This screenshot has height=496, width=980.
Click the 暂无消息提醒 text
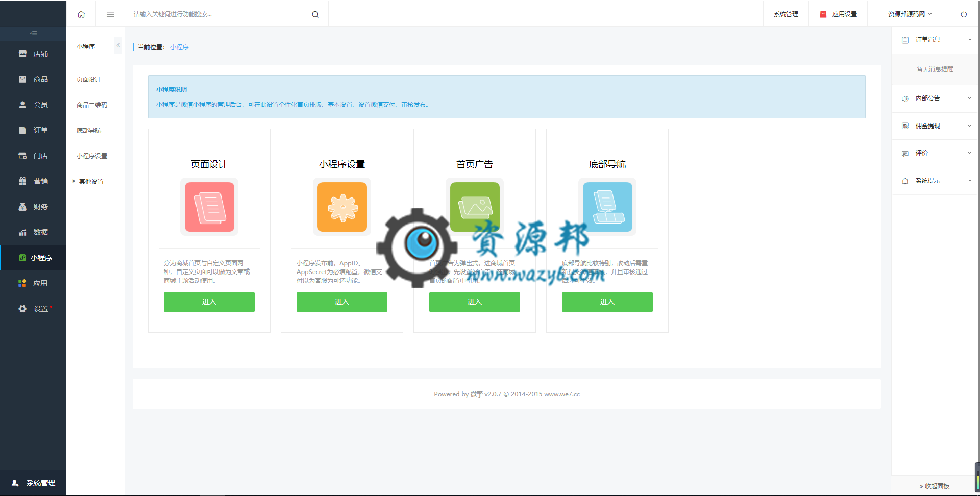tap(935, 69)
